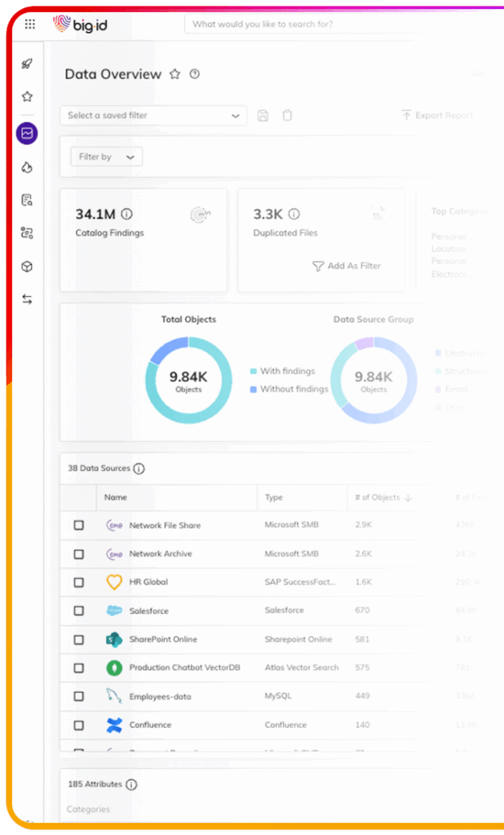Check the Network File Share row checkbox
This screenshot has width=504, height=835.
(79, 525)
